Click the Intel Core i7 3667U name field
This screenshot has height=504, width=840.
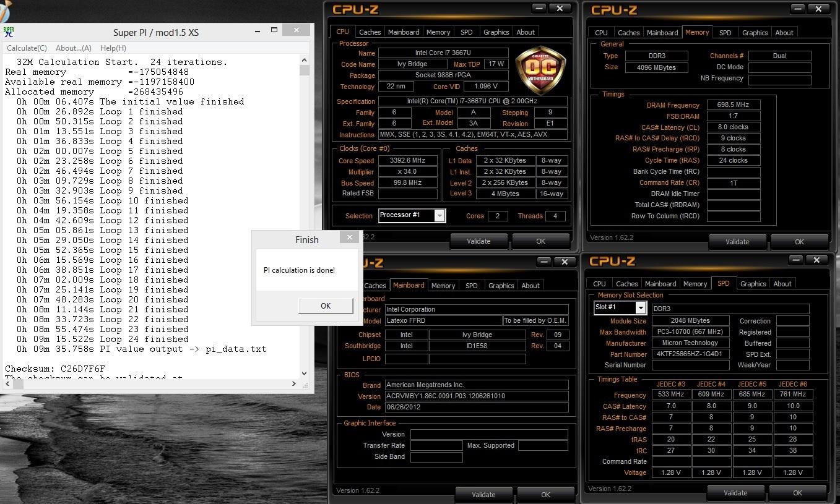(x=443, y=53)
